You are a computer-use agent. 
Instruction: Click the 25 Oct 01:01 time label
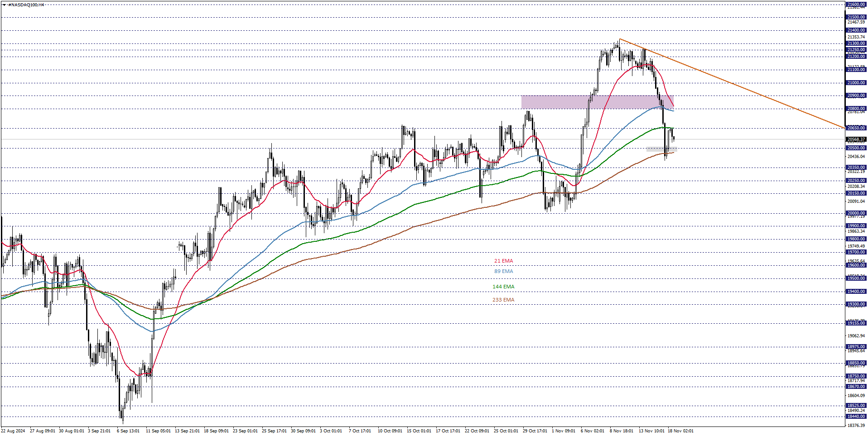tap(506, 431)
